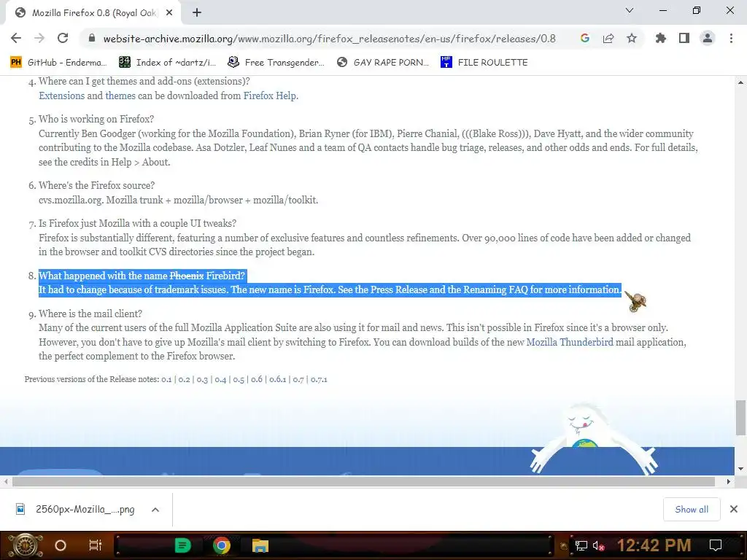Image resolution: width=747 pixels, height=560 pixels.
Task: Open the Extensions puzzle icon
Action: (x=660, y=38)
